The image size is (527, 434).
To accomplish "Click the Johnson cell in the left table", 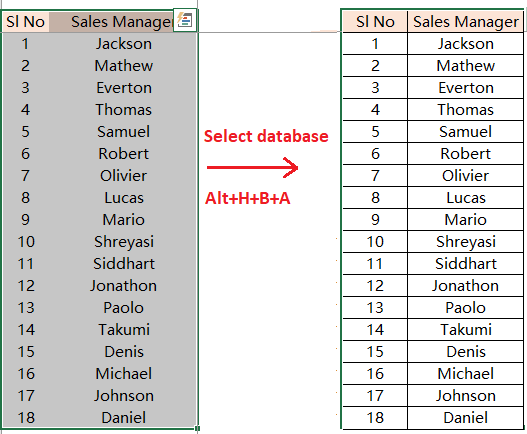I will (124, 396).
